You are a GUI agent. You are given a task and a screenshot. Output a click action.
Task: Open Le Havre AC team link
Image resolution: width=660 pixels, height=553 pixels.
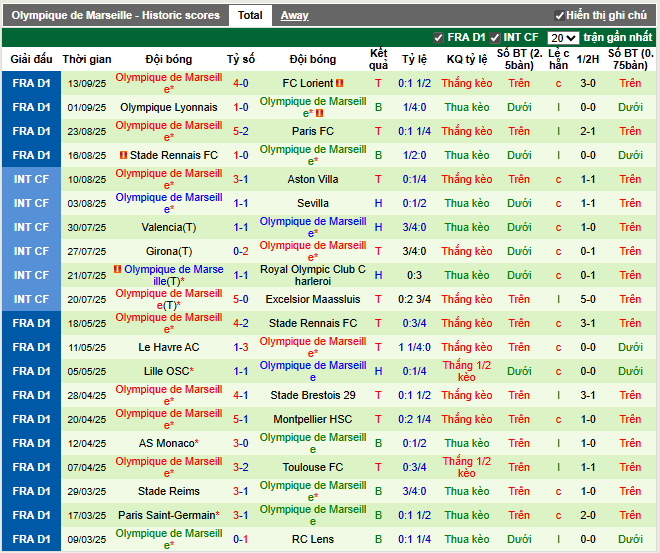(169, 347)
